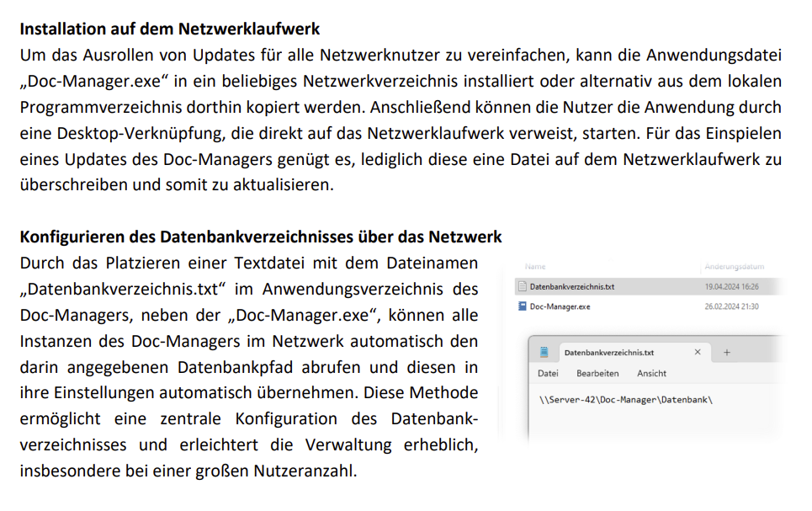
Task: Open the Datei menu in Notepad
Action: [x=548, y=373]
